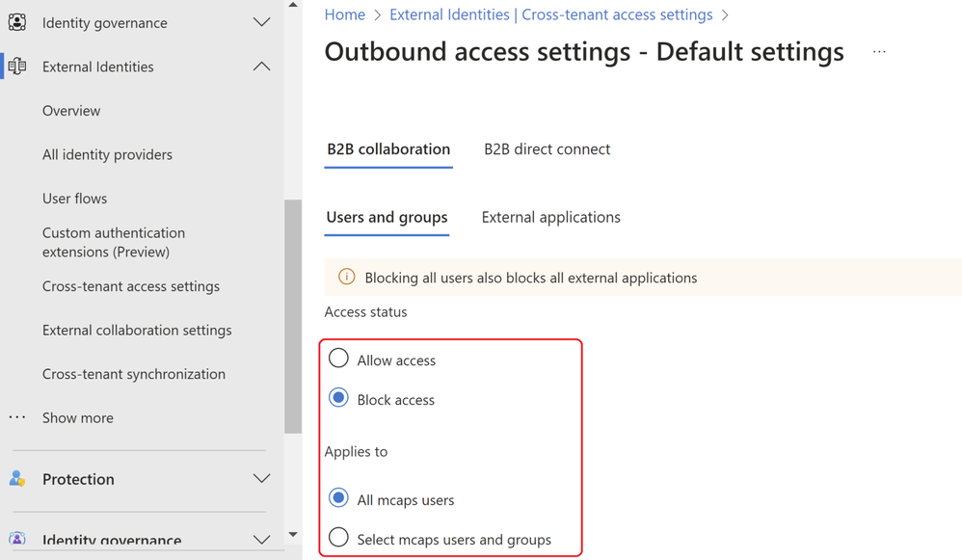
Task: Open External collaboration settings in sidebar
Action: pos(137,330)
